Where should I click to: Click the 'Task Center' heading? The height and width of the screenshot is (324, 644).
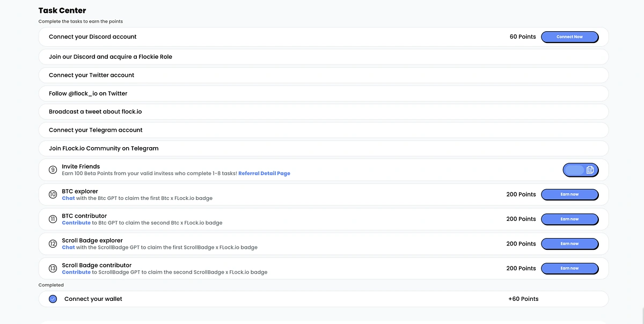(x=62, y=10)
